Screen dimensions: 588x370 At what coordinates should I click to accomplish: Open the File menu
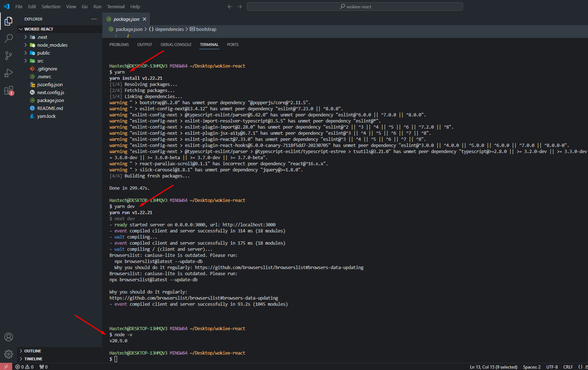pyautogui.click(x=19, y=6)
